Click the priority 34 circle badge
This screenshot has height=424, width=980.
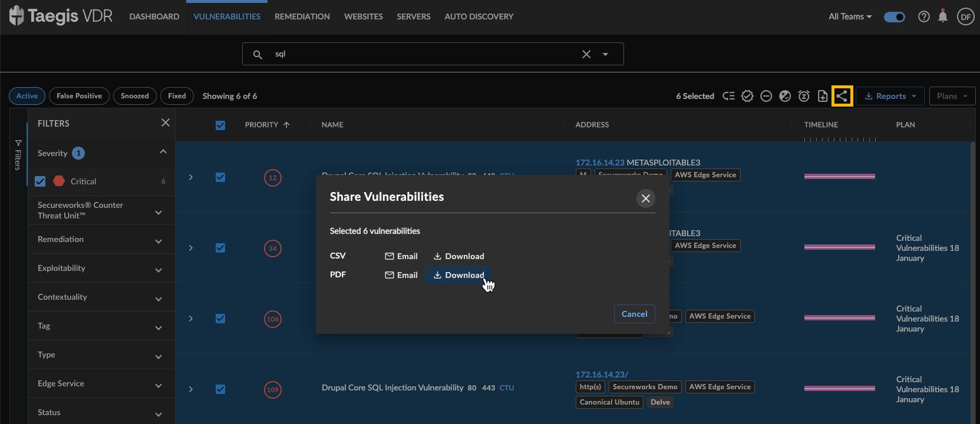pyautogui.click(x=273, y=249)
